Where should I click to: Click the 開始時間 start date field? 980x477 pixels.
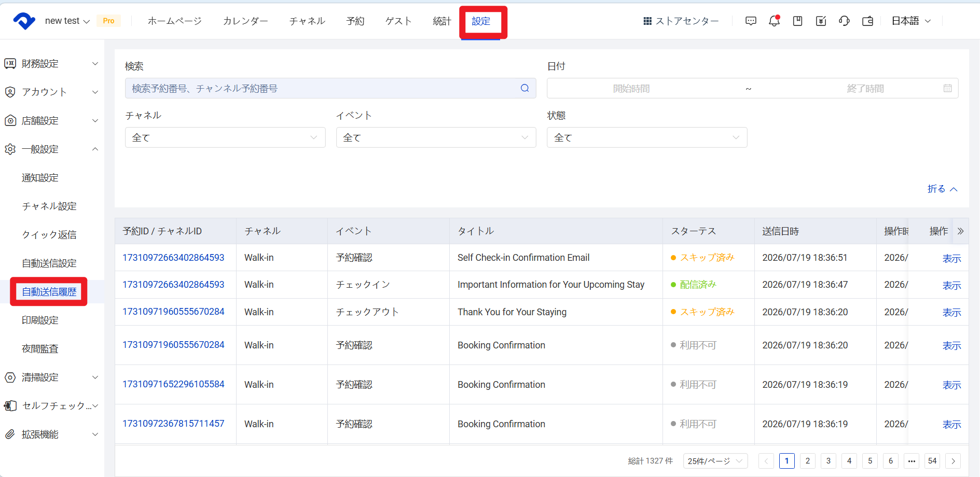pos(631,89)
